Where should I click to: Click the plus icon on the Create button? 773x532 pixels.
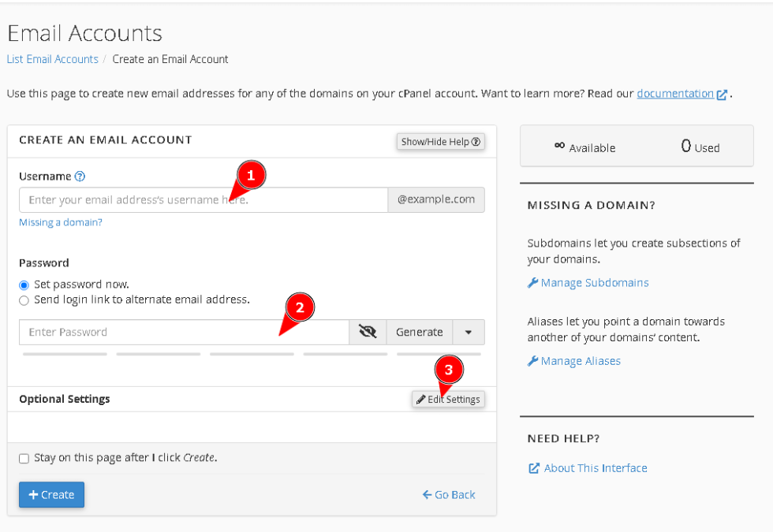[x=35, y=494]
